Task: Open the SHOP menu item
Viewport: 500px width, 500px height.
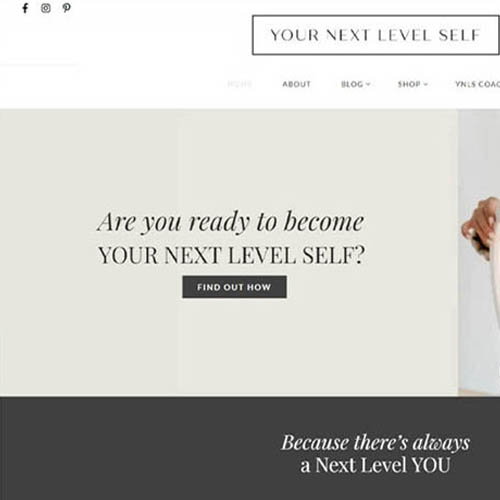Action: pyautogui.click(x=409, y=84)
